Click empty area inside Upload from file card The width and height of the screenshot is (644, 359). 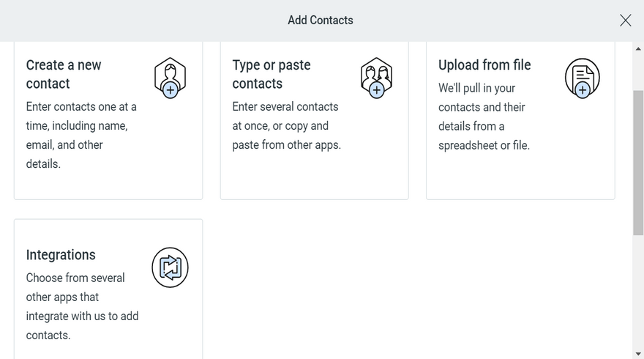[x=520, y=177]
